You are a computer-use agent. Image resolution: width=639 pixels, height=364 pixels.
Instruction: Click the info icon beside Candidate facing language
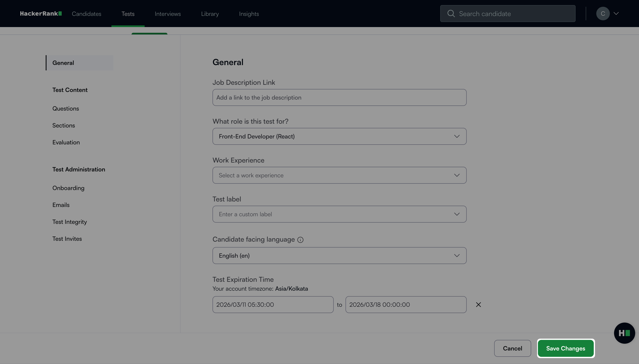pos(300,240)
